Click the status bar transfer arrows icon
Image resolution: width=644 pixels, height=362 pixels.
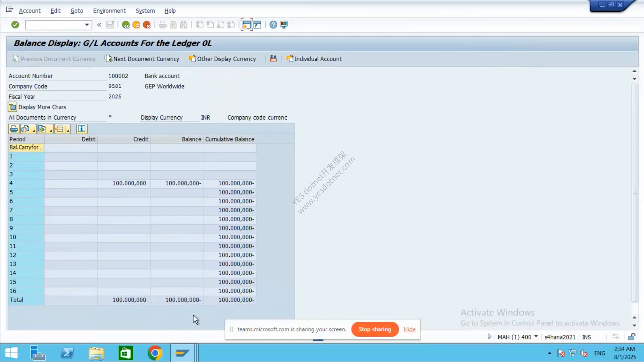615,337
